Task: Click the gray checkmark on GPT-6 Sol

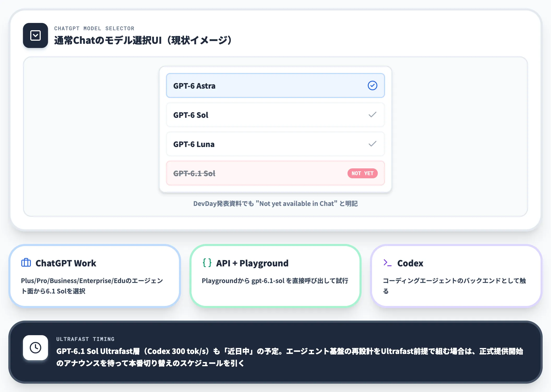Action: 372,115
